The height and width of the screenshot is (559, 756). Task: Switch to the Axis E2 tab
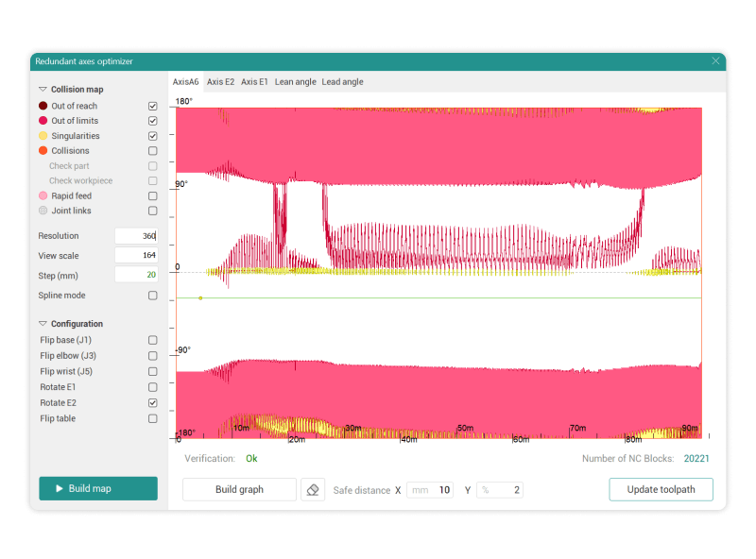click(220, 82)
